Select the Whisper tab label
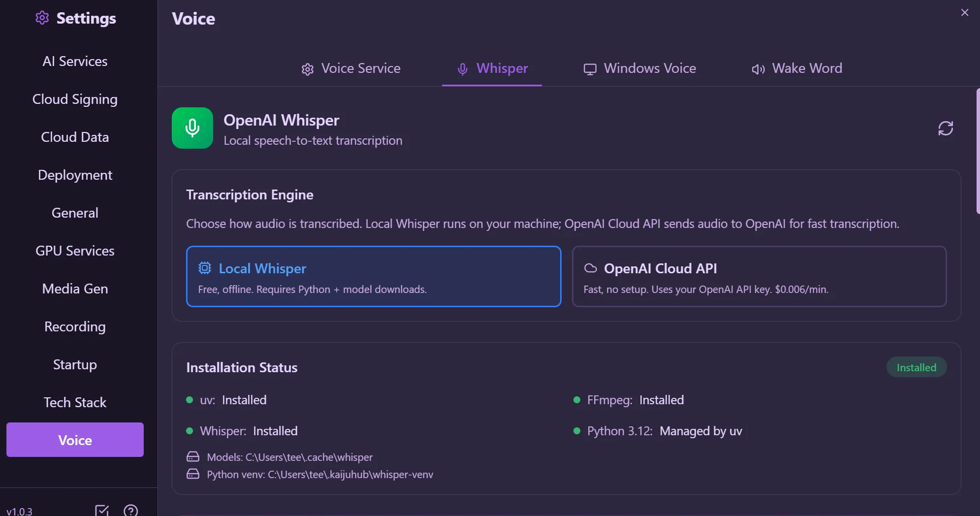The height and width of the screenshot is (516, 980). 502,68
